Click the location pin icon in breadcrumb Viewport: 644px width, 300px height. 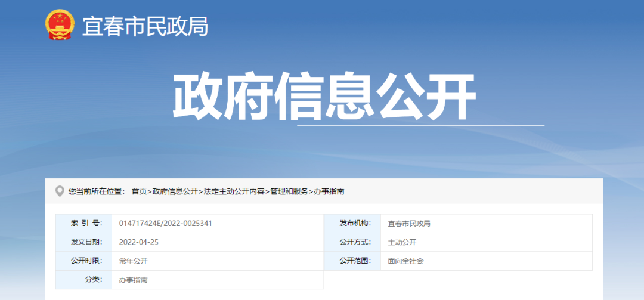(60, 191)
